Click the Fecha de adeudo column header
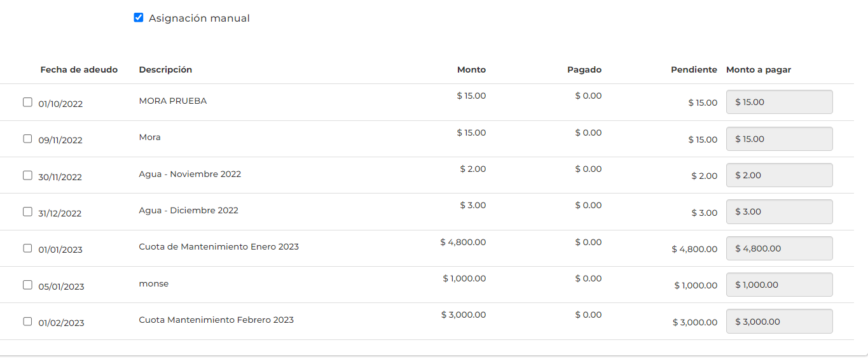Viewport: 868px width, 361px height. coord(79,70)
